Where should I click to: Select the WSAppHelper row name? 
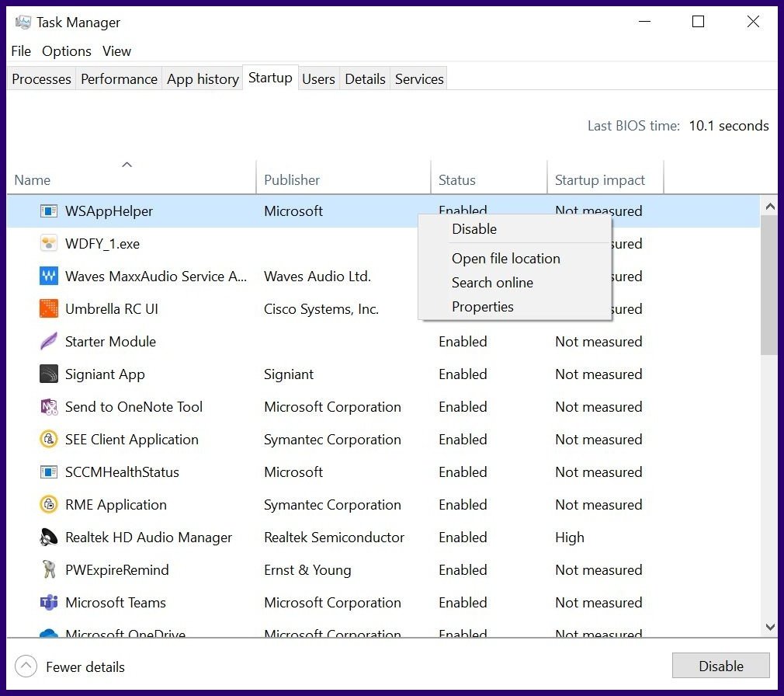[x=109, y=211]
